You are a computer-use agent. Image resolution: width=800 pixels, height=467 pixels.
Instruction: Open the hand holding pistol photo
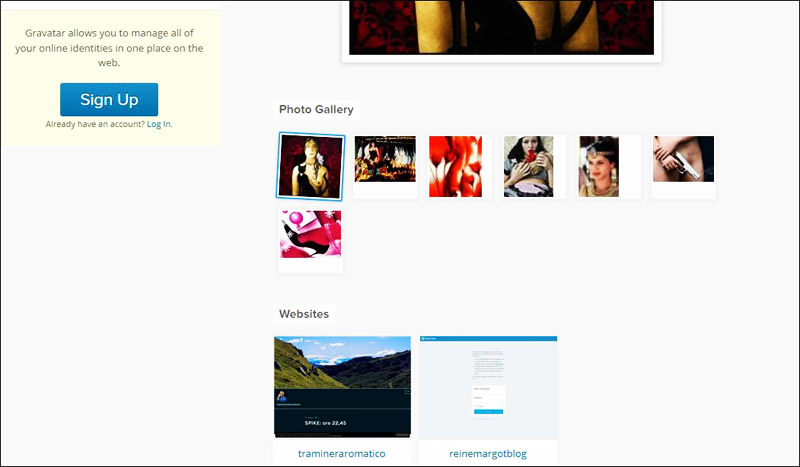(683, 160)
